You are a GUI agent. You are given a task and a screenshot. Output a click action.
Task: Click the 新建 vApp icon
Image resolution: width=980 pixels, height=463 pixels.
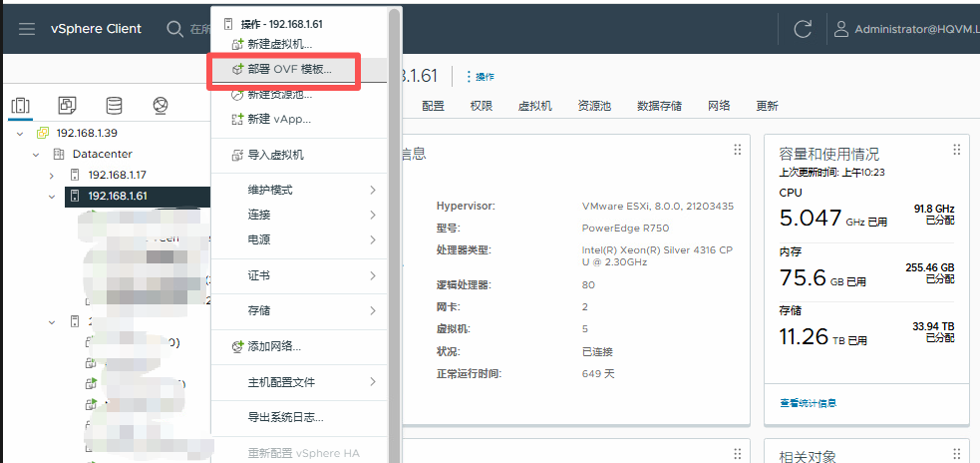[x=237, y=119]
